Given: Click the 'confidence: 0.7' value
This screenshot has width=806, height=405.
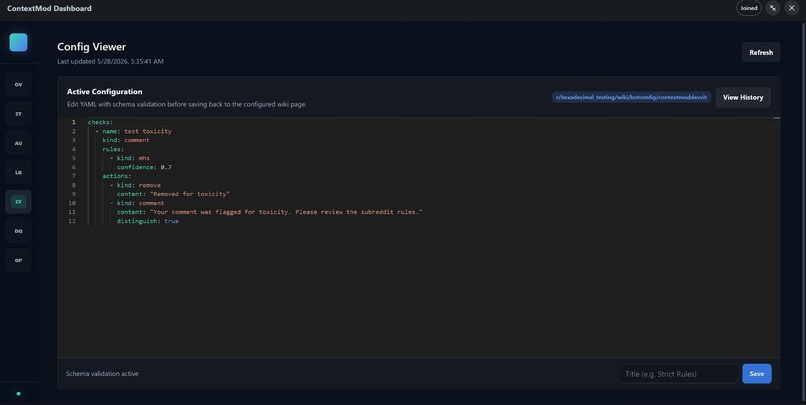Looking at the screenshot, I should click(166, 167).
